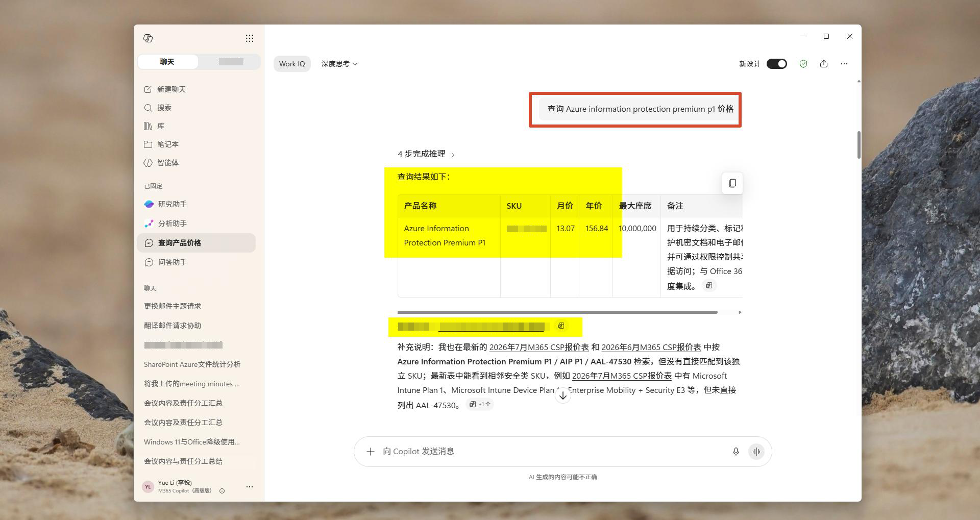Viewport: 980px width, 520px height.
Task: Expand 4 步完成推理 reasoning steps
Action: coord(426,154)
